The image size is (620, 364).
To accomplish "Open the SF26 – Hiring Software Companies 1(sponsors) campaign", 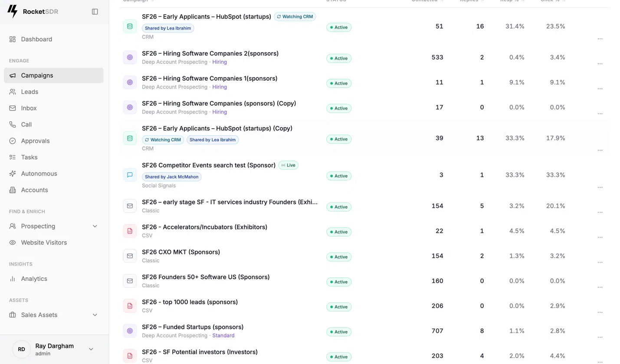I will click(210, 78).
